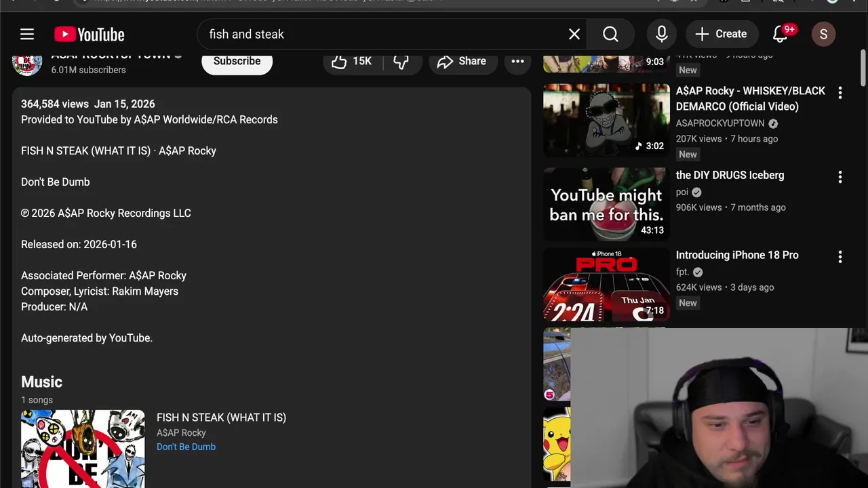The height and width of the screenshot is (488, 868).
Task: Open the 'Don't Be Dumb' album link
Action: pos(186,447)
